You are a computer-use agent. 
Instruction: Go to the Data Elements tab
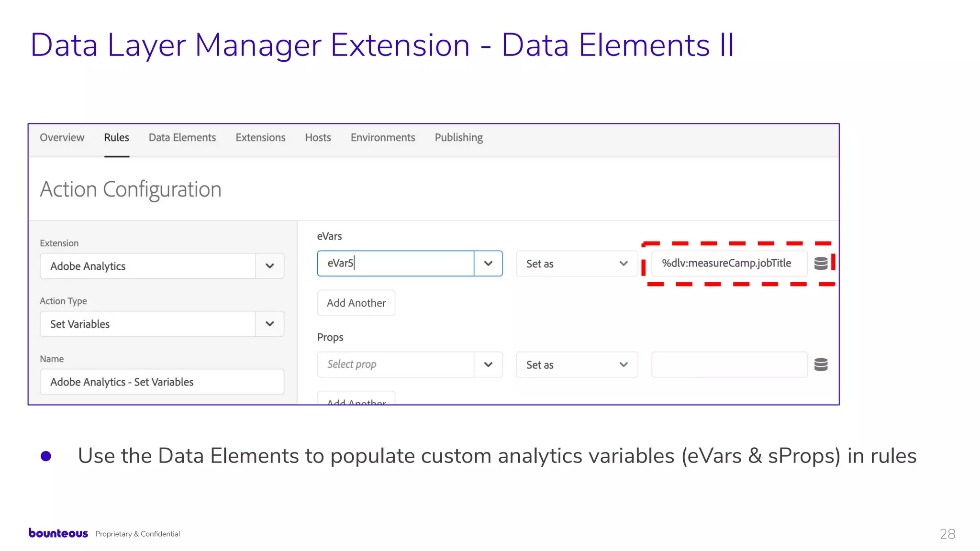click(x=182, y=138)
